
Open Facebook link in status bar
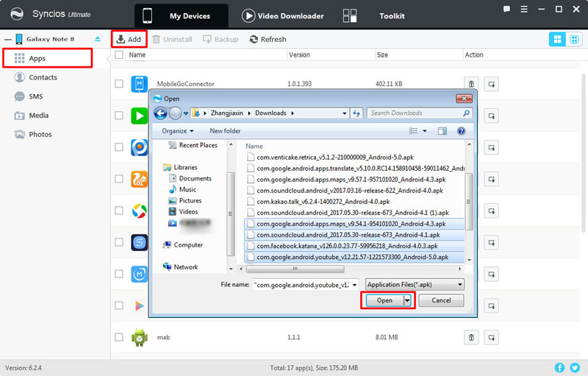559,368
